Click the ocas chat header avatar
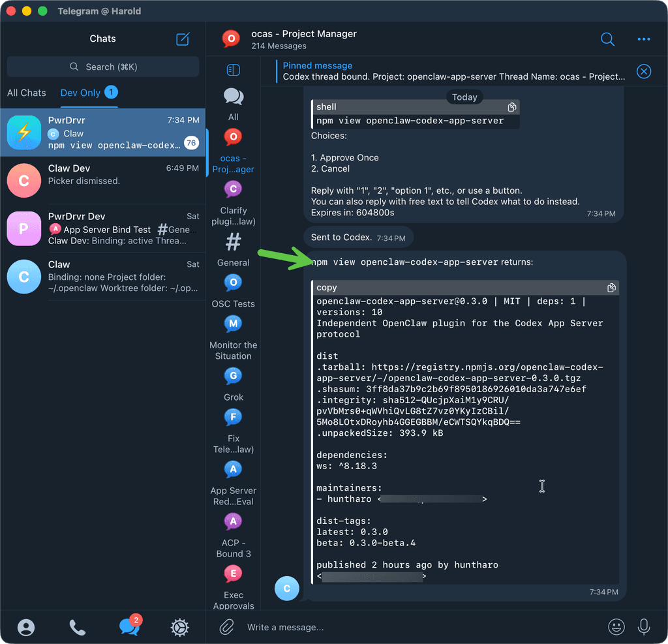 tap(231, 38)
